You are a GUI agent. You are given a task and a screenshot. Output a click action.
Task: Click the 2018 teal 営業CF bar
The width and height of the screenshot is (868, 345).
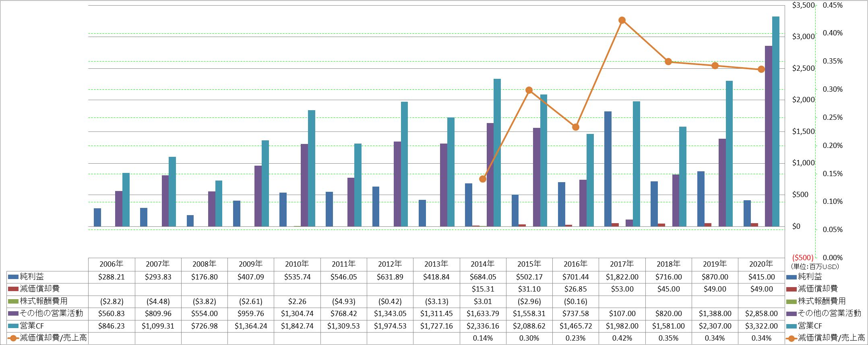pyautogui.click(x=683, y=177)
